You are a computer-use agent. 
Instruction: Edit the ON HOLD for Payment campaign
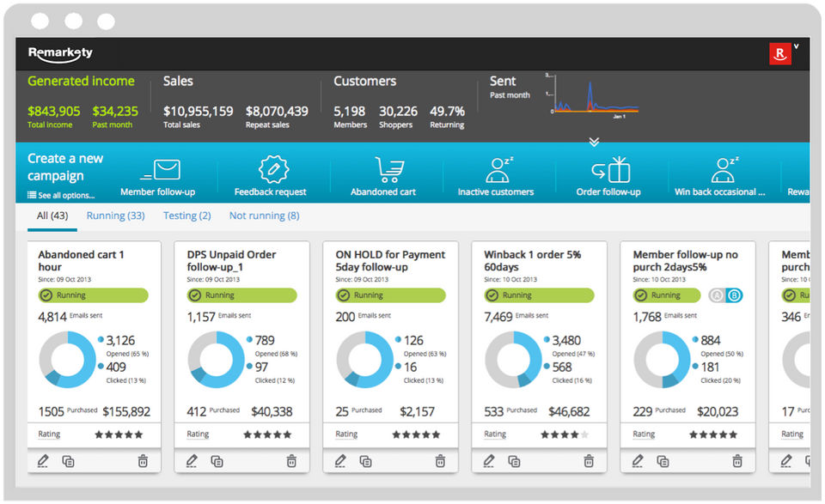click(x=341, y=461)
